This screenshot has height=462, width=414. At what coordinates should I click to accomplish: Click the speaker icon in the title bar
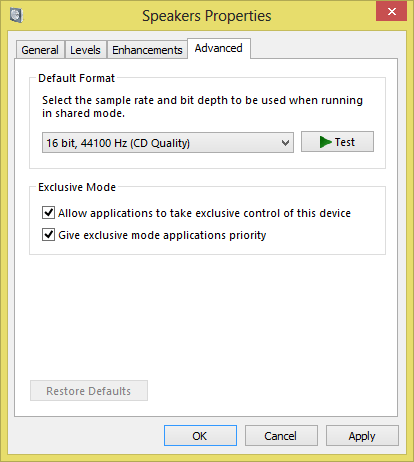[x=16, y=15]
